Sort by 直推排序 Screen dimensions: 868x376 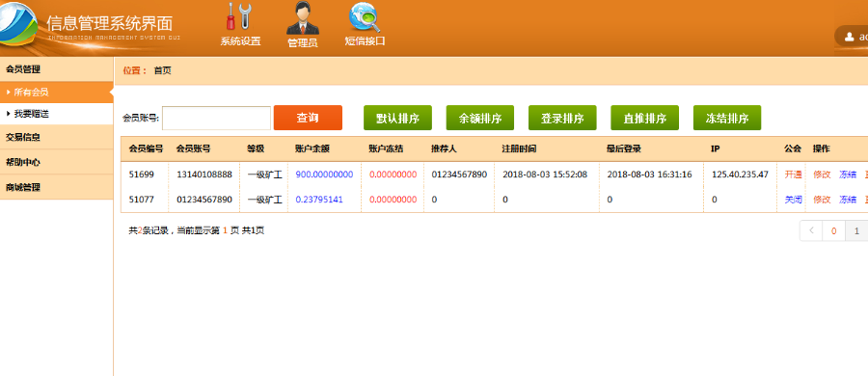644,118
